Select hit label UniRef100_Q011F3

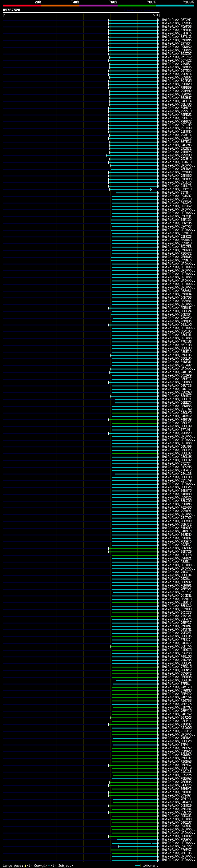click(177, 199)
